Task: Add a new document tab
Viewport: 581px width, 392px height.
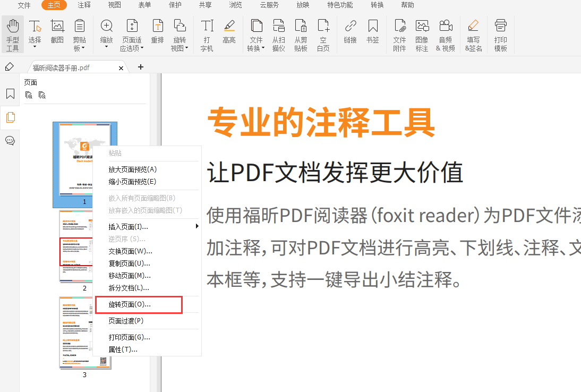Action: (140, 67)
